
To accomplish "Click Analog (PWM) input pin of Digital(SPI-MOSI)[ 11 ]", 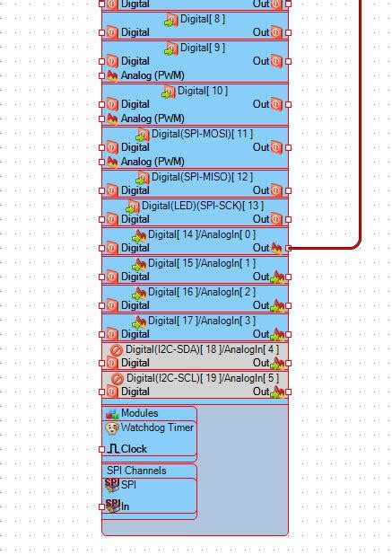I will (101, 162).
